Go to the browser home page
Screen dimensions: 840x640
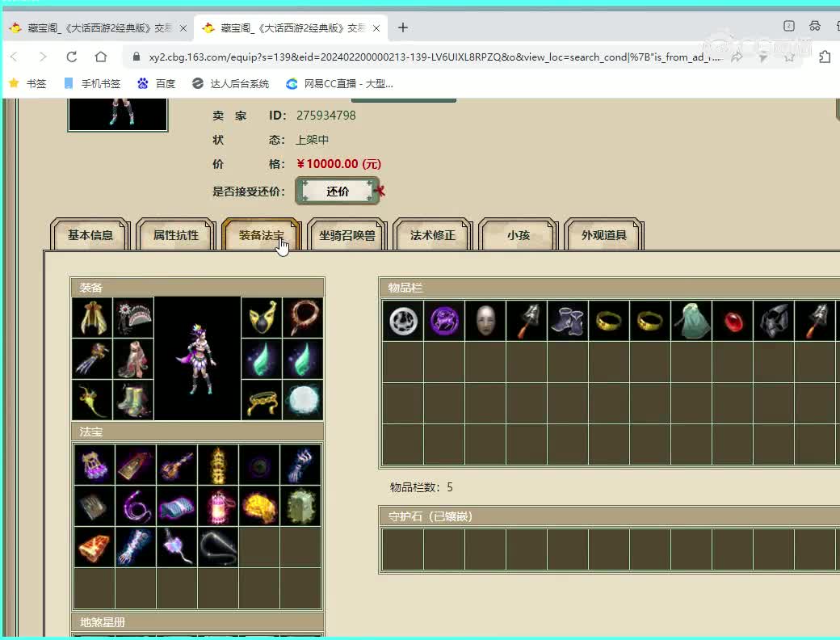pos(101,57)
